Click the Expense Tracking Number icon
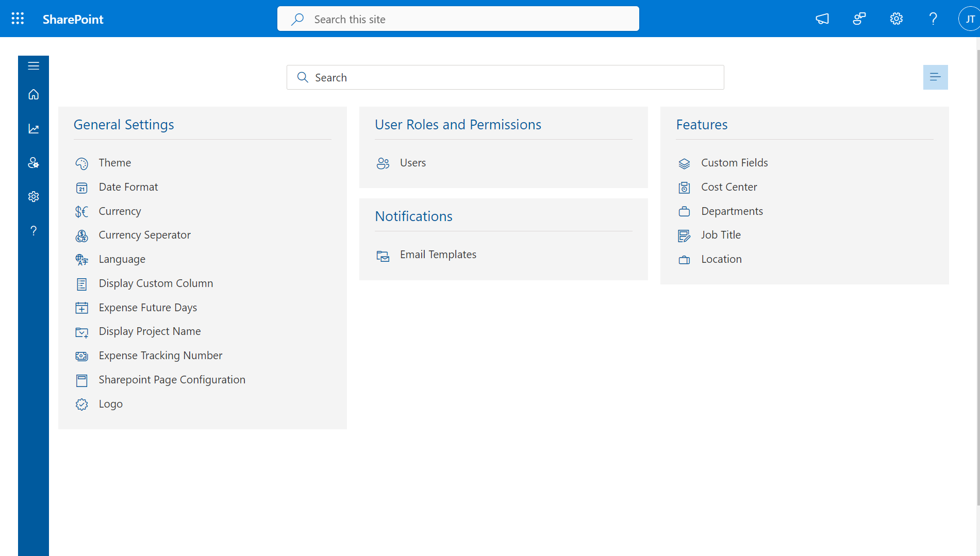 click(x=81, y=356)
